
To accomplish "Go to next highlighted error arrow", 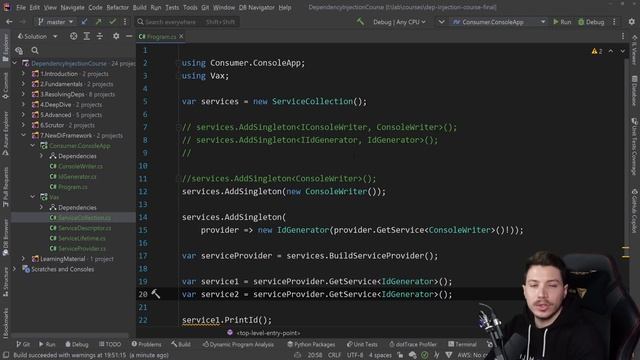I will (x=622, y=51).
